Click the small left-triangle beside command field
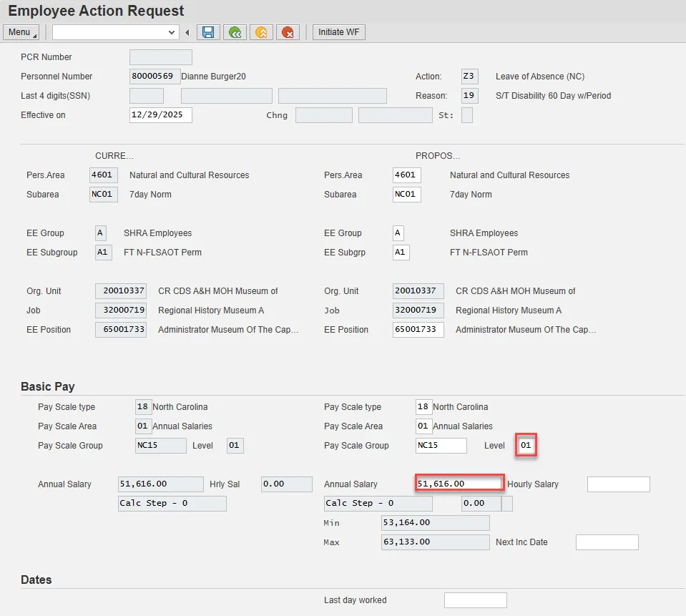The width and height of the screenshot is (686, 616). [187, 32]
